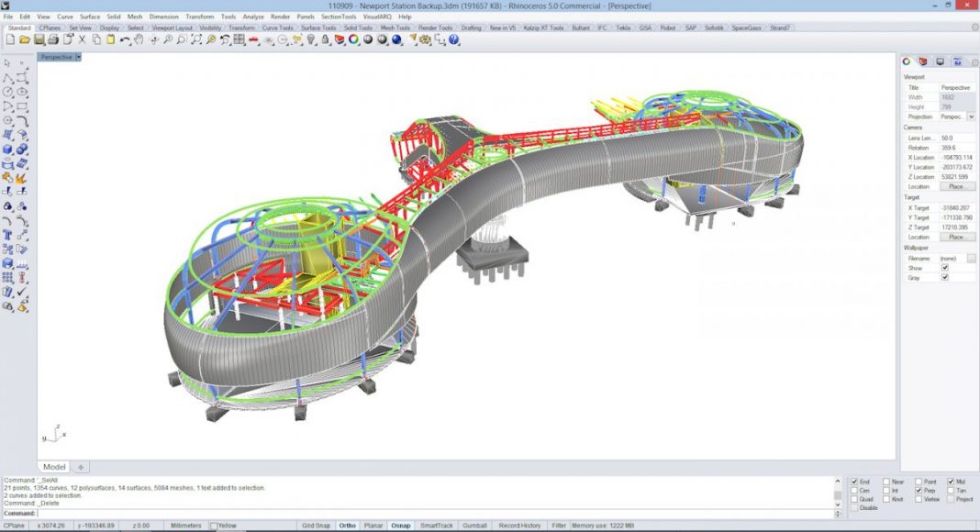980x532 pixels.
Task: Switch to the Mesh Tools toolbar tab
Action: point(395,28)
